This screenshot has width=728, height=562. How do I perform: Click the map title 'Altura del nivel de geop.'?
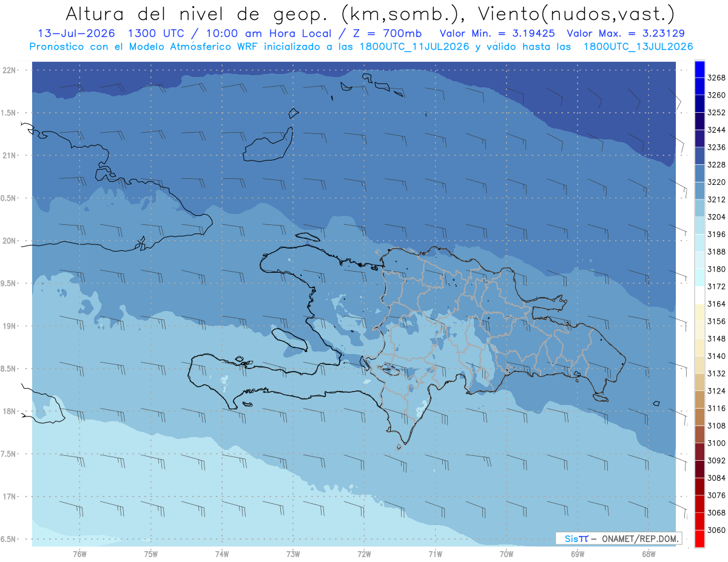(x=199, y=13)
